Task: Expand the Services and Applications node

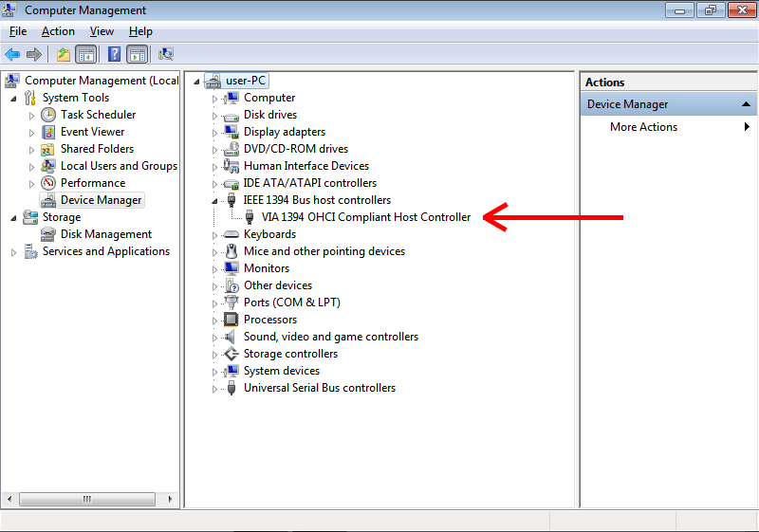Action: [13, 252]
